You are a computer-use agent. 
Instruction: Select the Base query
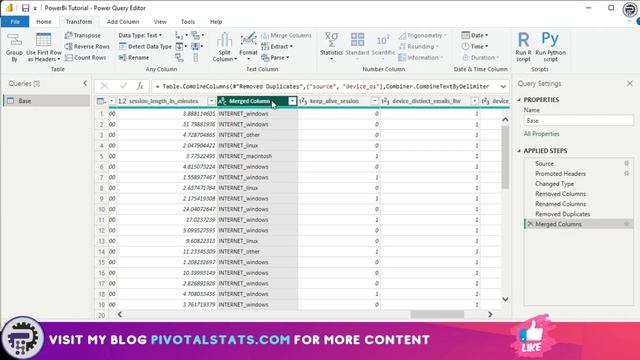47,101
